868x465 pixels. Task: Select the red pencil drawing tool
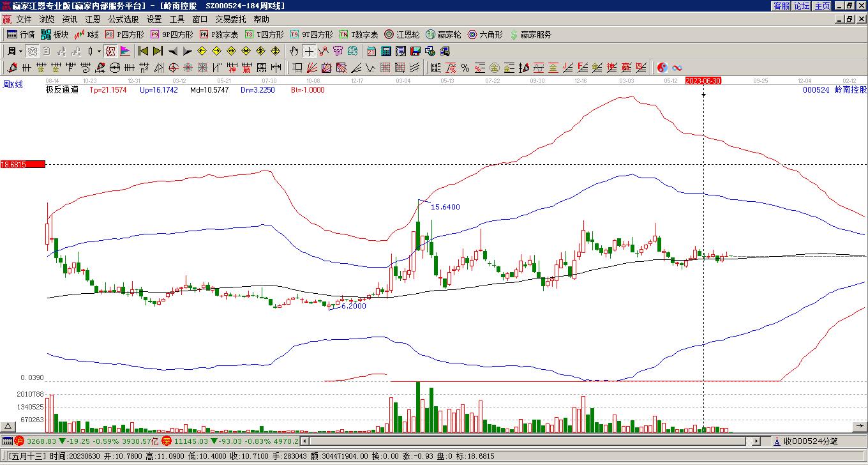(13, 68)
